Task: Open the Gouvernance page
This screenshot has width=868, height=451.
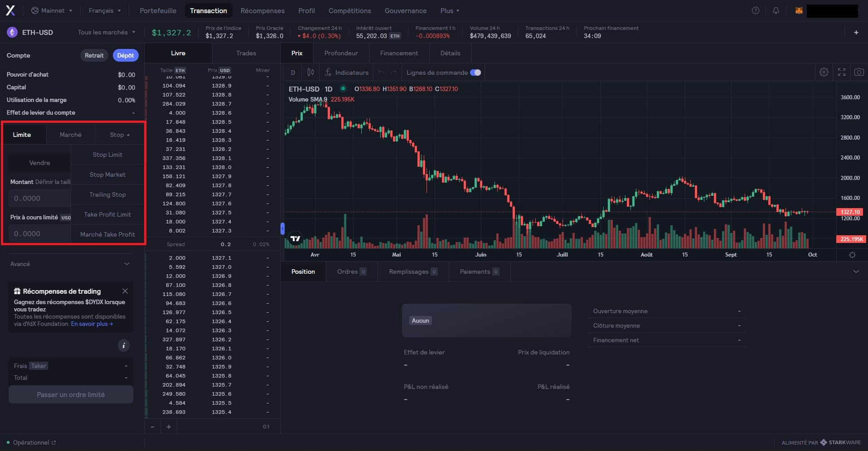Action: click(x=406, y=10)
